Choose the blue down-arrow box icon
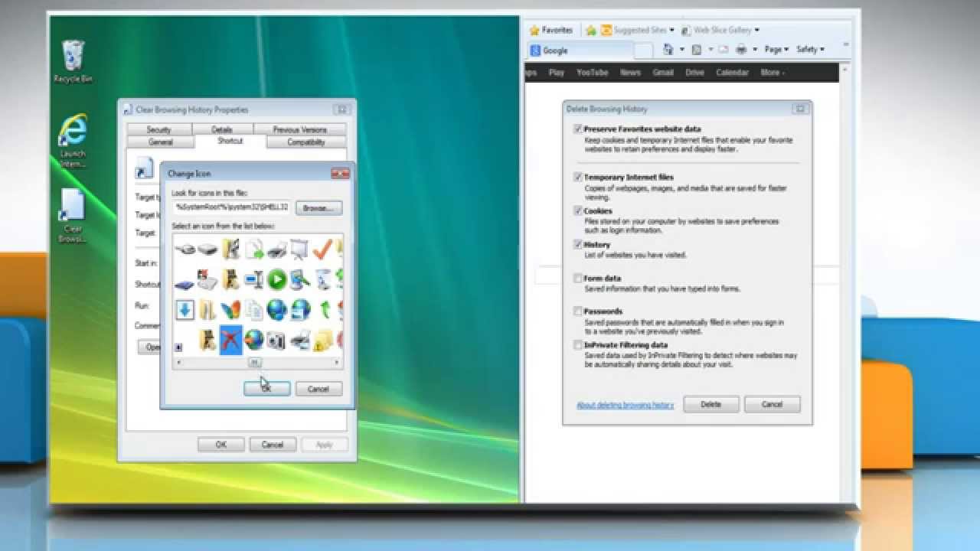980x551 pixels. 185,309
